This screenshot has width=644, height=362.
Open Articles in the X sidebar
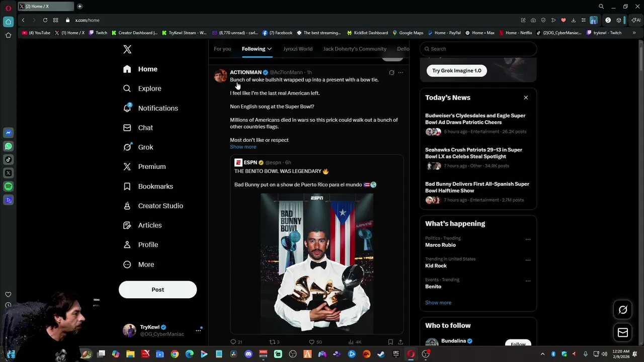click(142, 225)
